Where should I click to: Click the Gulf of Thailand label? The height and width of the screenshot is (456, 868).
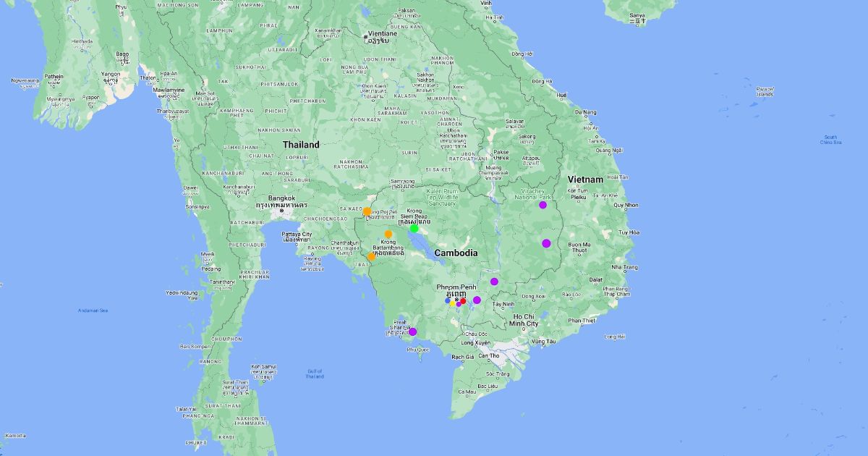click(315, 373)
